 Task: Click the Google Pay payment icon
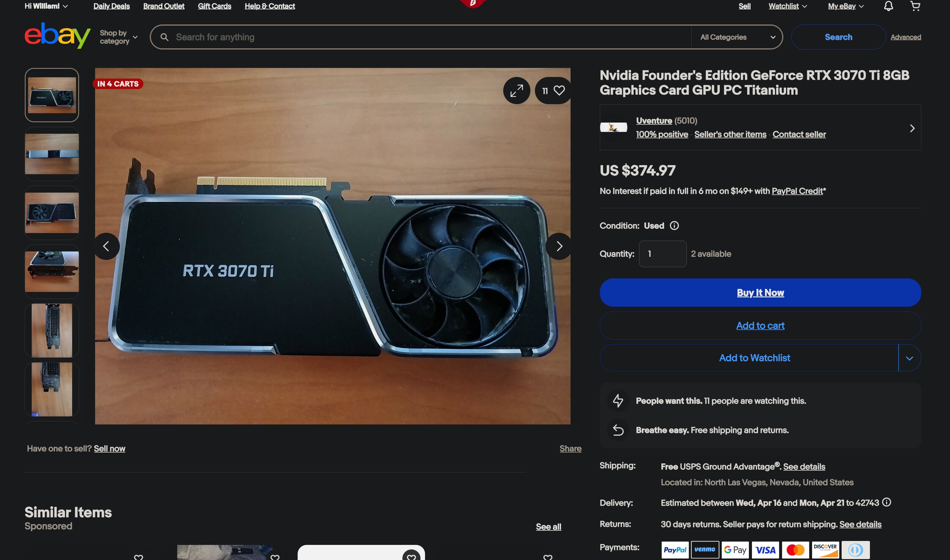735,550
